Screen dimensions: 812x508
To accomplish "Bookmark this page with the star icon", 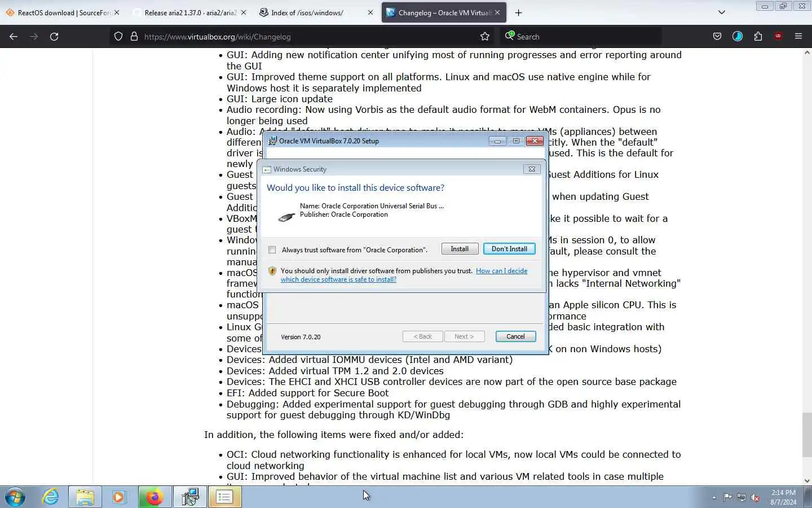I will 485,37.
